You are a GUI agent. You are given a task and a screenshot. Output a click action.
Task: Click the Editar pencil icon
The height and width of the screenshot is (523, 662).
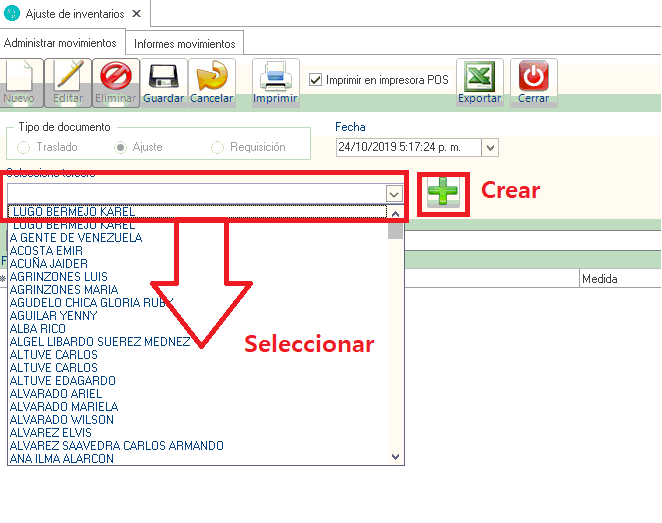(x=68, y=78)
